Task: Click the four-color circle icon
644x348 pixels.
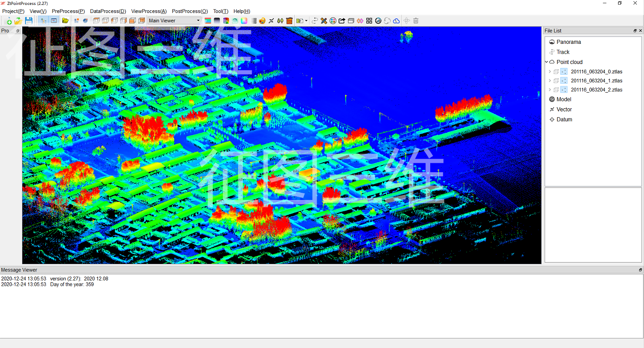Action: click(x=333, y=21)
